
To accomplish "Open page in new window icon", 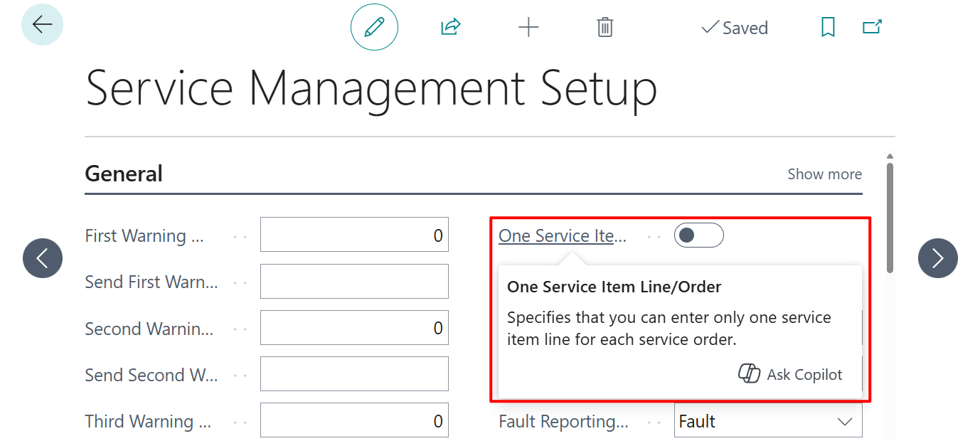I will click(872, 27).
